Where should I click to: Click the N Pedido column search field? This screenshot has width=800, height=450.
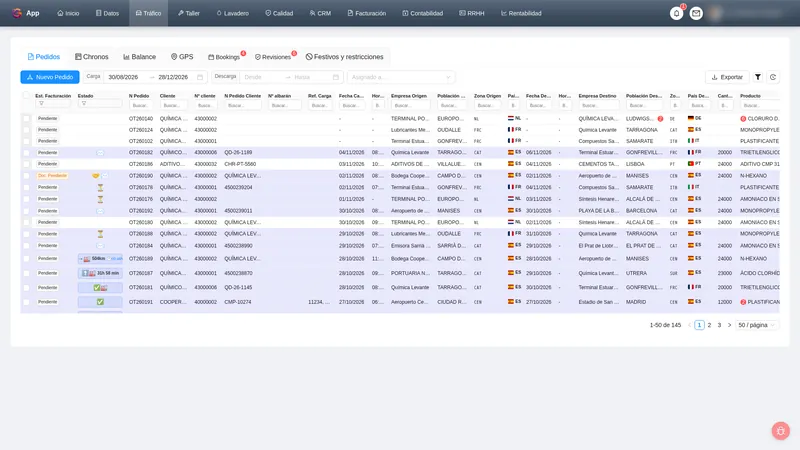pyautogui.click(x=140, y=105)
